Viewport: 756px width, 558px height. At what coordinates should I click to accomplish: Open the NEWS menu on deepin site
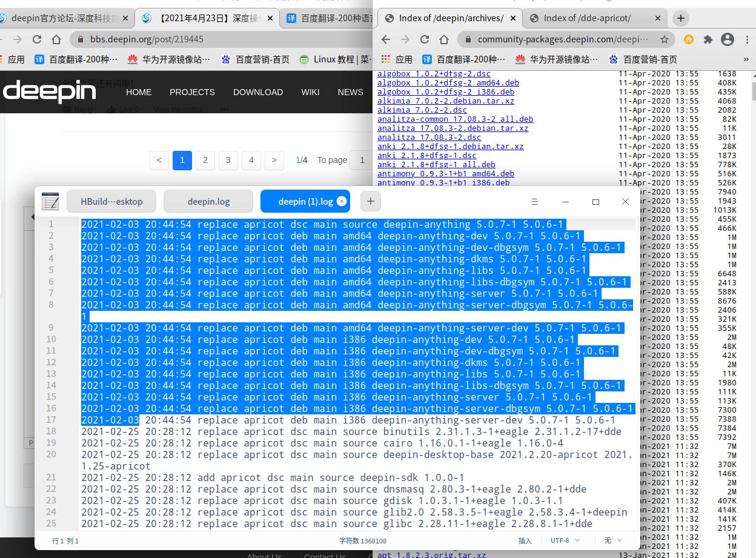pos(350,92)
